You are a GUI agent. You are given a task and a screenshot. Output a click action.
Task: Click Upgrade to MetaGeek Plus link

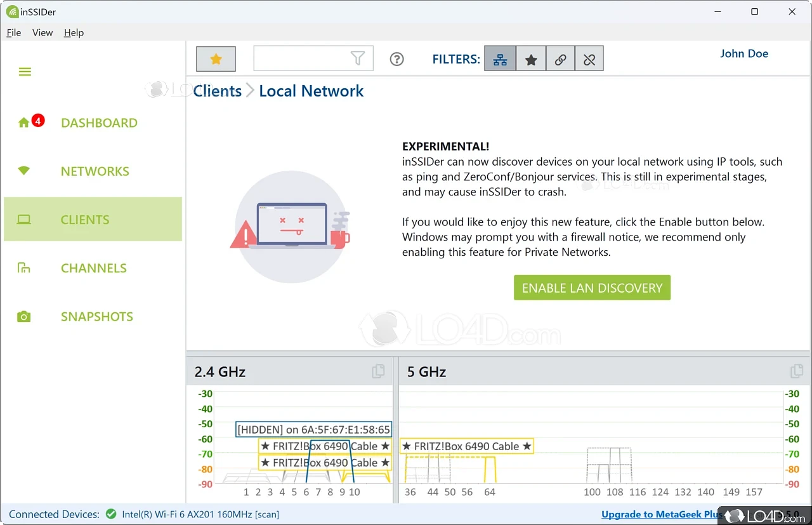pos(662,514)
